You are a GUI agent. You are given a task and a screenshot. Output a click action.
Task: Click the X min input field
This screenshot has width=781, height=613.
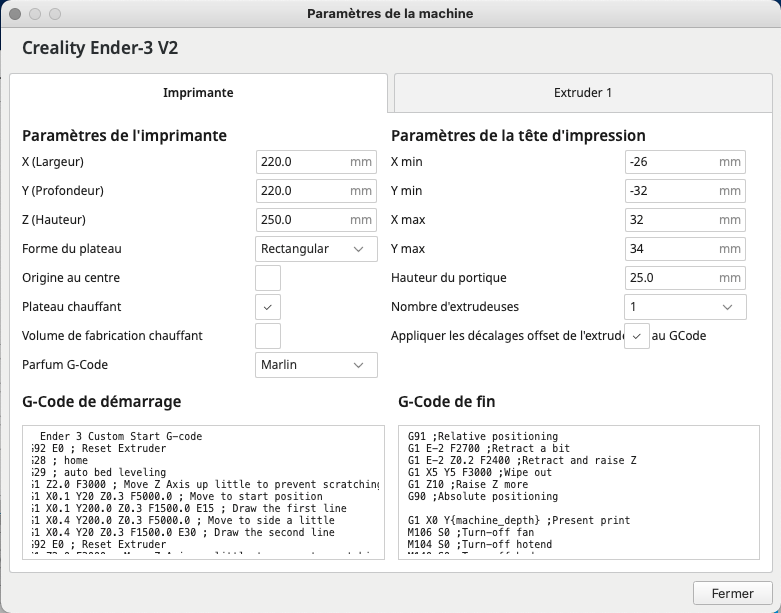coord(685,162)
